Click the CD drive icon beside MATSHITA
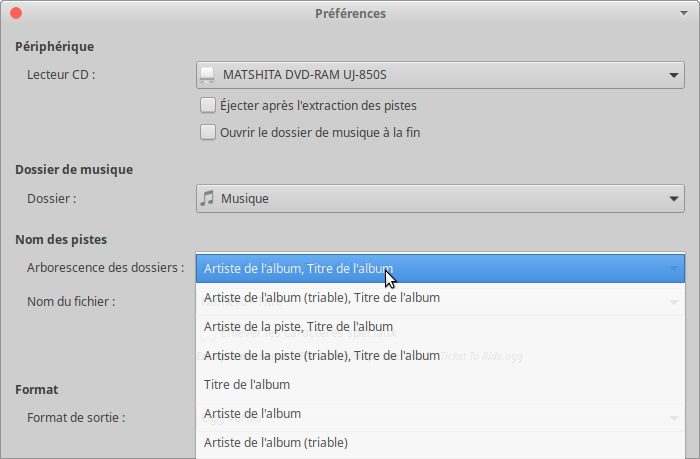The image size is (700, 459). [x=207, y=75]
